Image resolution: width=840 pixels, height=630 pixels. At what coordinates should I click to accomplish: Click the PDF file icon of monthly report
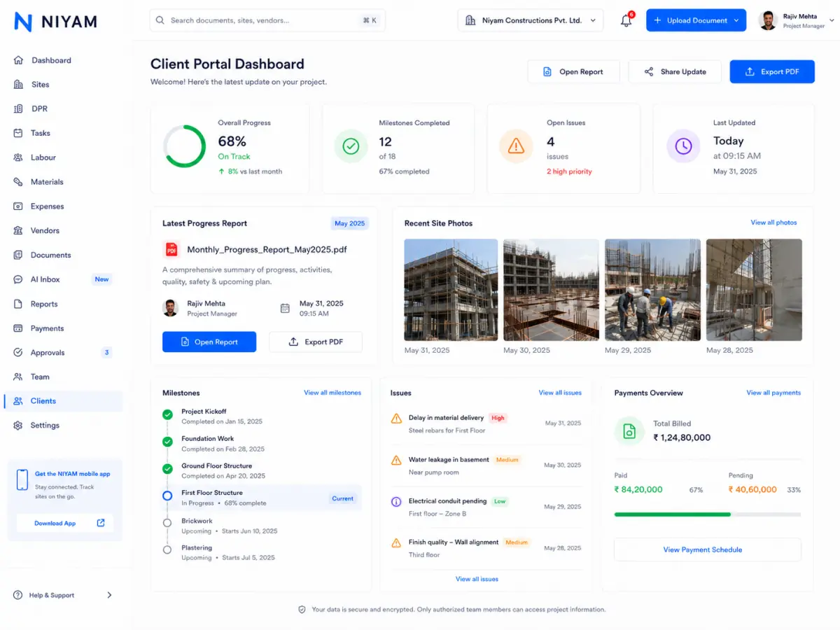pos(171,249)
